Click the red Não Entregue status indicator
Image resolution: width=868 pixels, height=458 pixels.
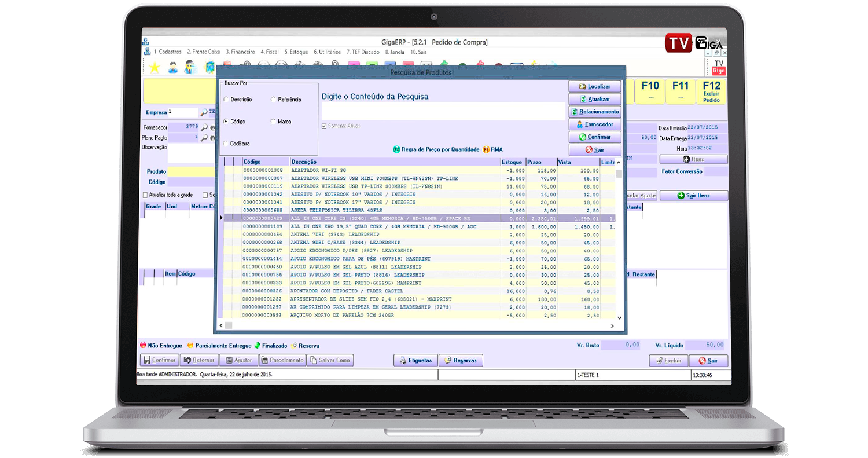(144, 346)
